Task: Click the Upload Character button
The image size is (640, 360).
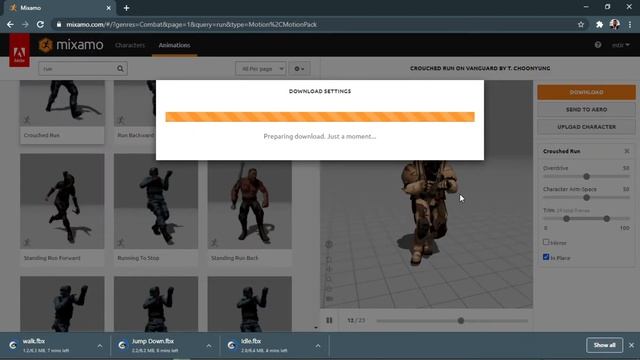Action: click(x=586, y=127)
